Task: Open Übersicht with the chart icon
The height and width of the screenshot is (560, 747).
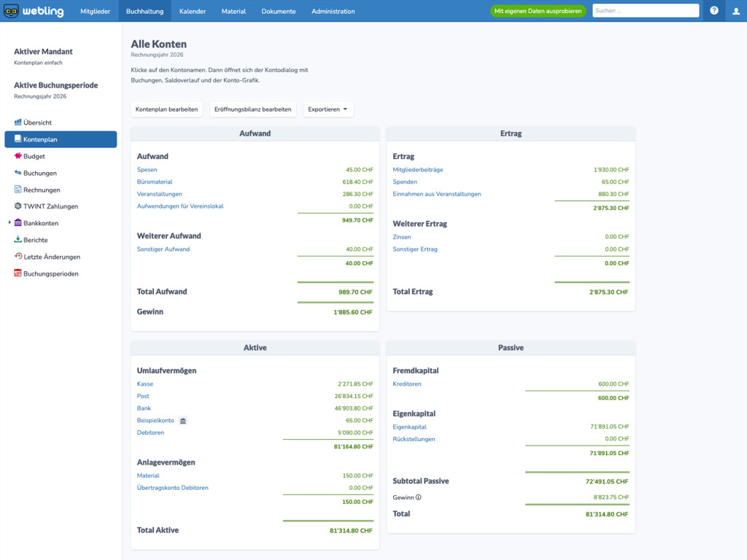Action: click(x=18, y=122)
